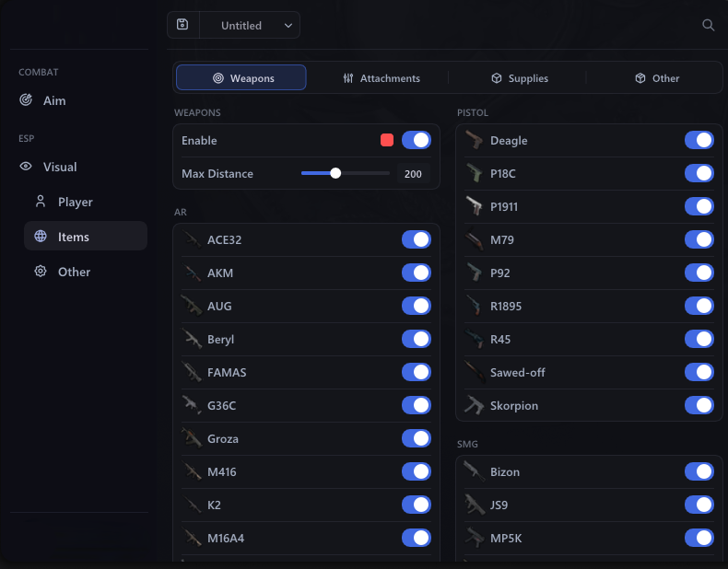Viewport: 728px width, 569px height.
Task: Click the Deagle pistol icon
Action: coord(474,140)
